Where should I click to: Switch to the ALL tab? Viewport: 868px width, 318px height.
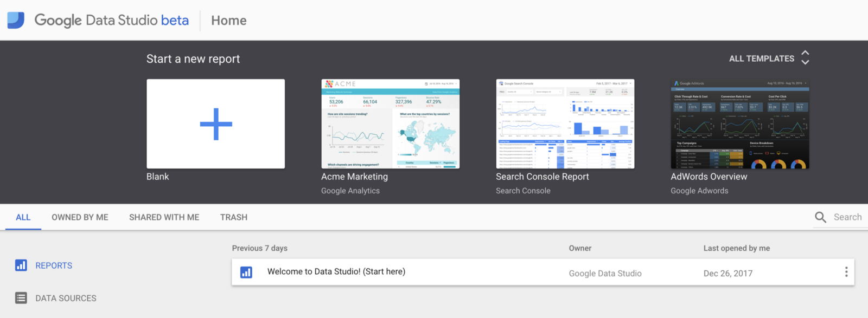coord(23,217)
